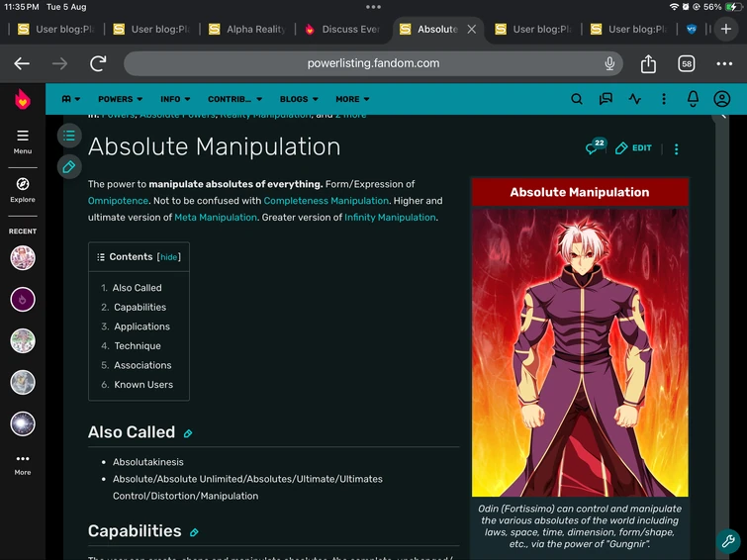The image size is (747, 560).
Task: Tap the microphone icon in the address bar
Action: 609,63
